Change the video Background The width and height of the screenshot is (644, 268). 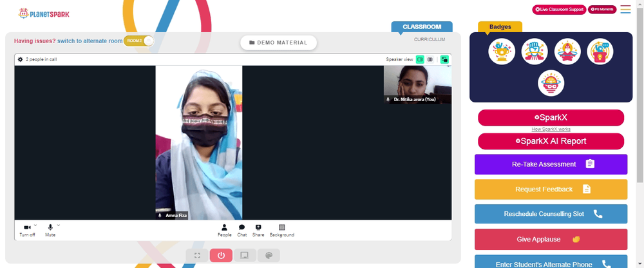(x=282, y=230)
